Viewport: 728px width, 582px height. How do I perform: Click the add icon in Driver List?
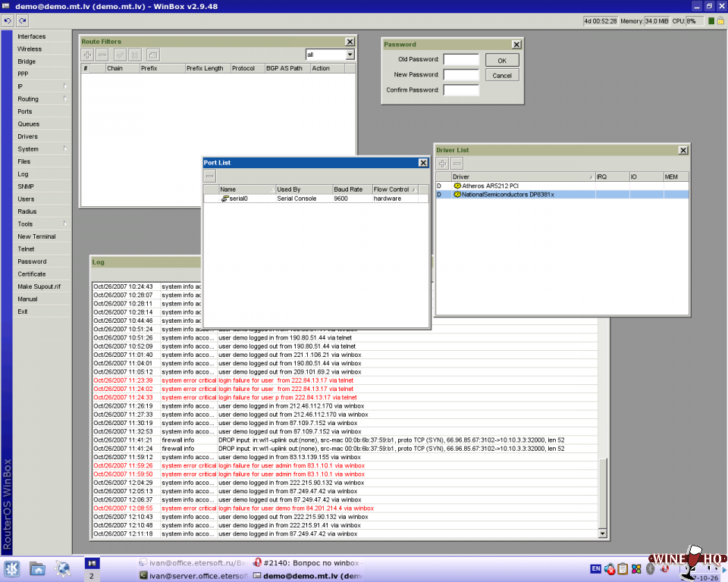(x=443, y=164)
